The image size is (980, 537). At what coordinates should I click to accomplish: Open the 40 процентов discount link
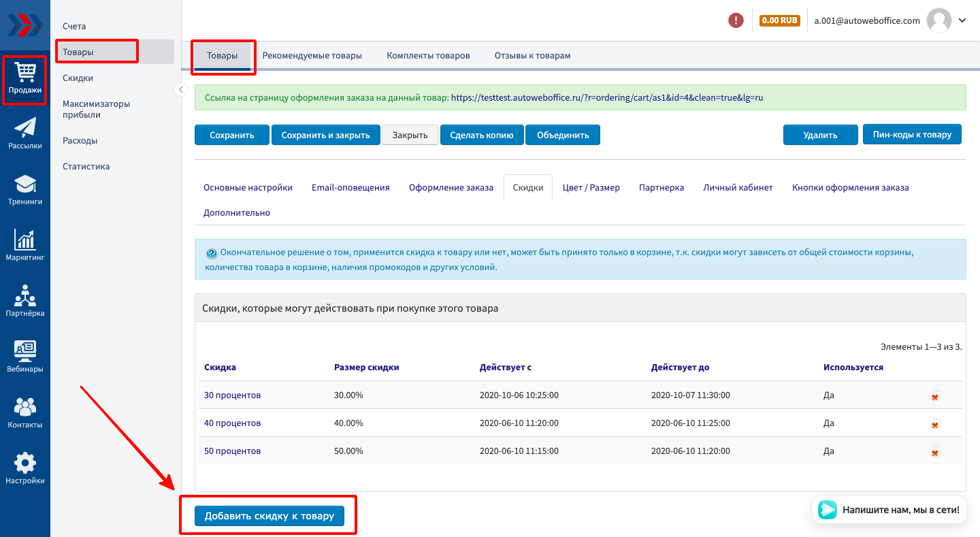tap(232, 423)
